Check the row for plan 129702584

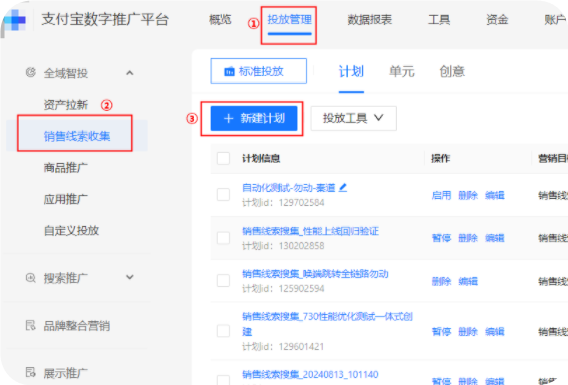[223, 194]
